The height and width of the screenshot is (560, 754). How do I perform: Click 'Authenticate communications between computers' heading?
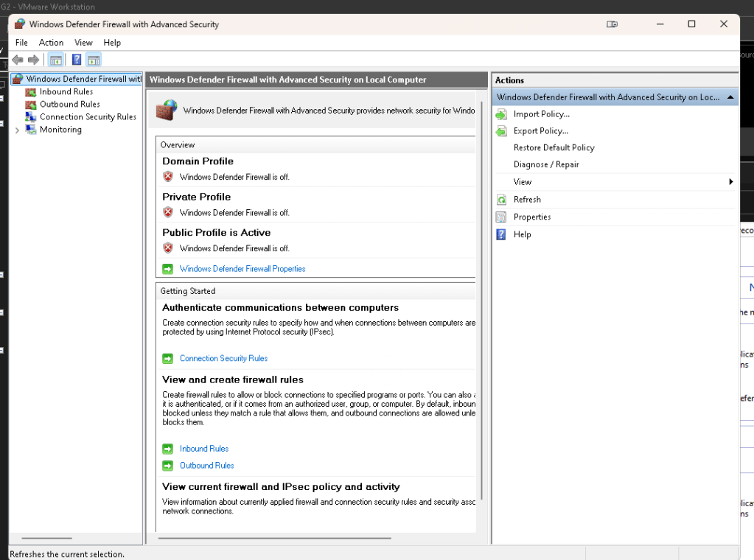pyautogui.click(x=280, y=308)
